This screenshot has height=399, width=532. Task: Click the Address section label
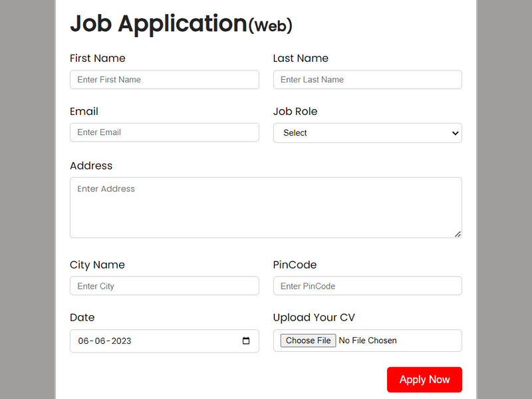click(91, 166)
